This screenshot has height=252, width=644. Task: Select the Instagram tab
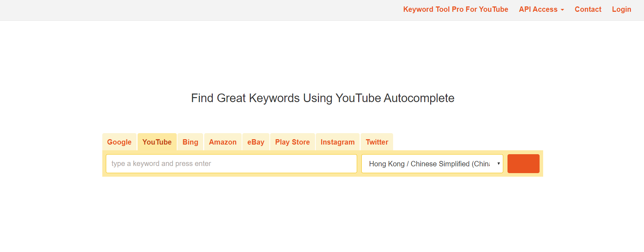click(x=338, y=142)
